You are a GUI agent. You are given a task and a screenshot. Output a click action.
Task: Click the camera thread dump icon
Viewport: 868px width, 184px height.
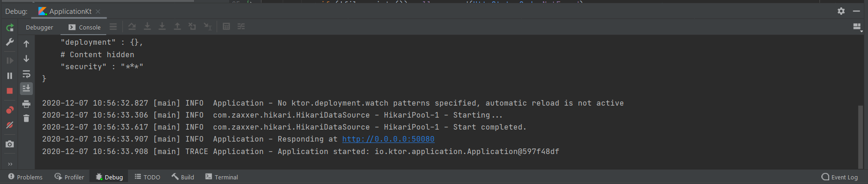pos(10,144)
